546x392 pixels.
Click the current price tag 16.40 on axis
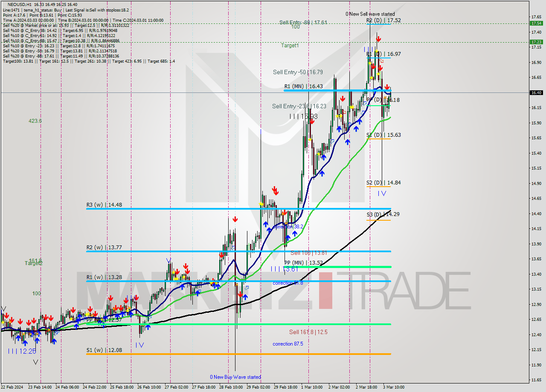(536, 92)
